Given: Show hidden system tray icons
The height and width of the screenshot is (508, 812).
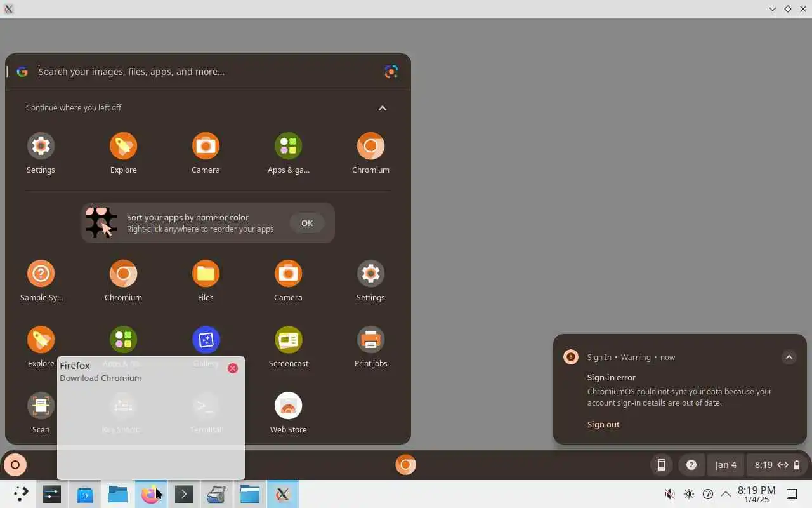Looking at the screenshot, I should click(x=726, y=494).
